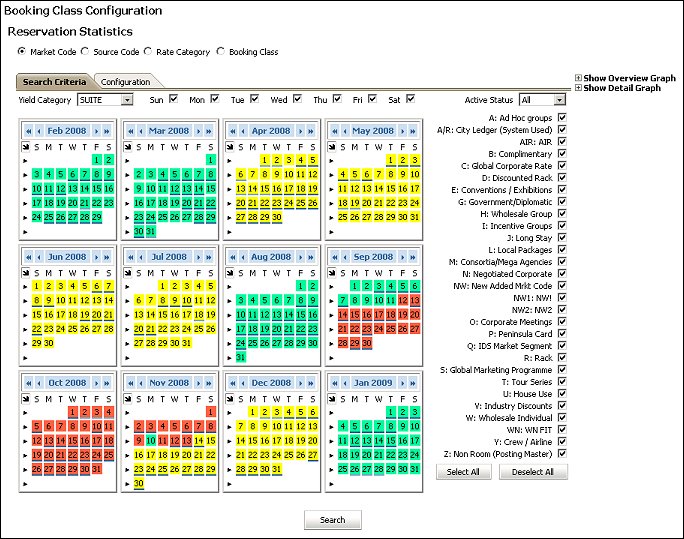684x539 pixels.
Task: Go to next month on Apr 2008 calendar
Action: click(298, 131)
